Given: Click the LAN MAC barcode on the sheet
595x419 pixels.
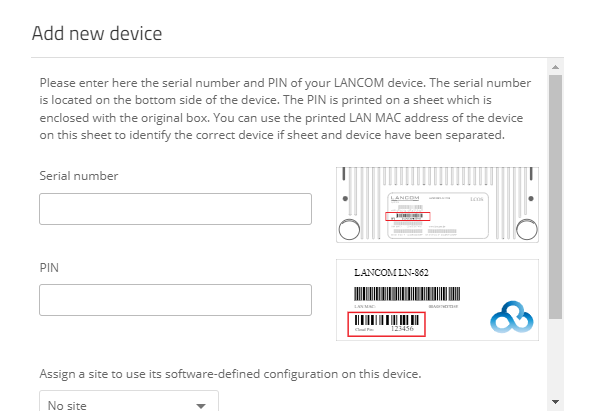Looking at the screenshot, I should click(407, 294).
